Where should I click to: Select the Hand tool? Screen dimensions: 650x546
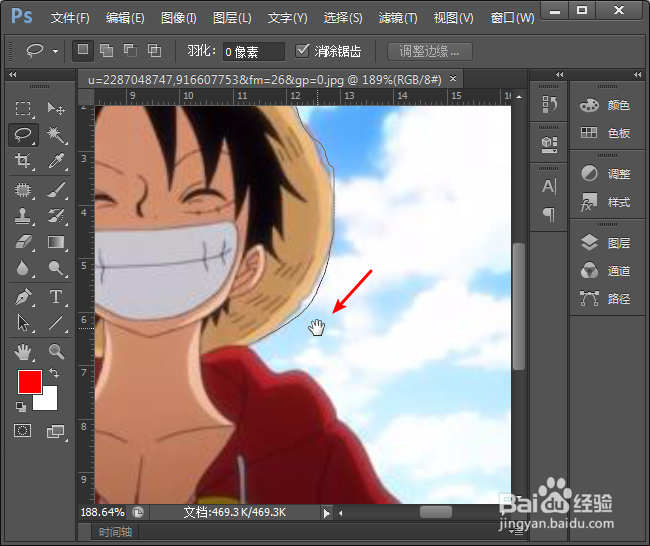tap(23, 352)
